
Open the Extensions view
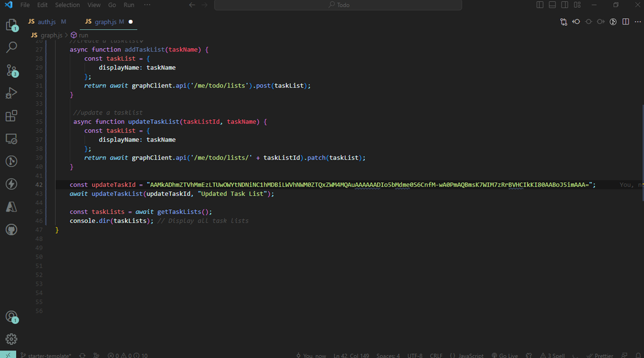coord(12,116)
